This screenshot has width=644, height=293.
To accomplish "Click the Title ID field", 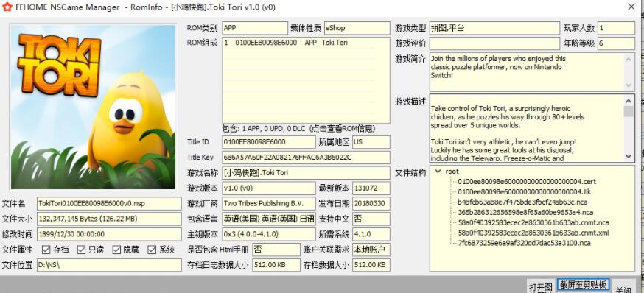I will coord(269,142).
